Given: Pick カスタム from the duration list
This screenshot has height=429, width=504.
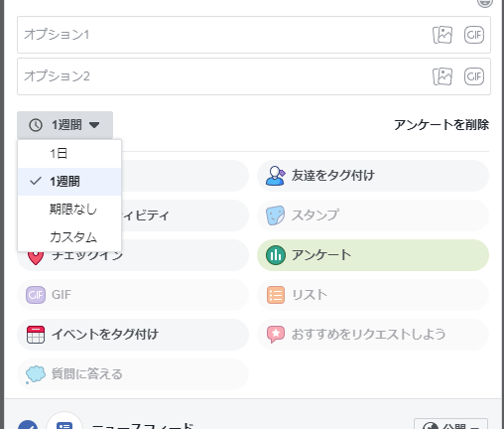Looking at the screenshot, I should (x=69, y=237).
